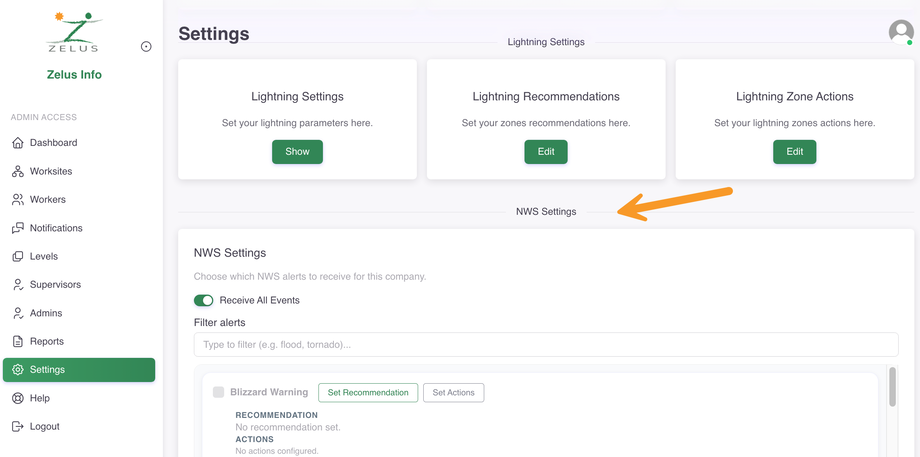Screen dimensions: 920x457
Task: Click the Workers people icon
Action: 18,200
